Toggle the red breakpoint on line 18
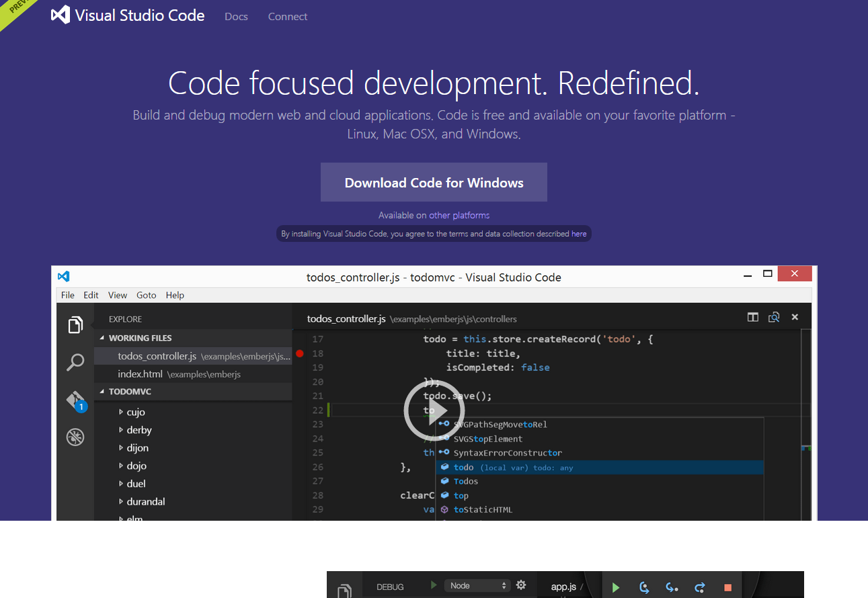This screenshot has width=868, height=598. [x=300, y=353]
